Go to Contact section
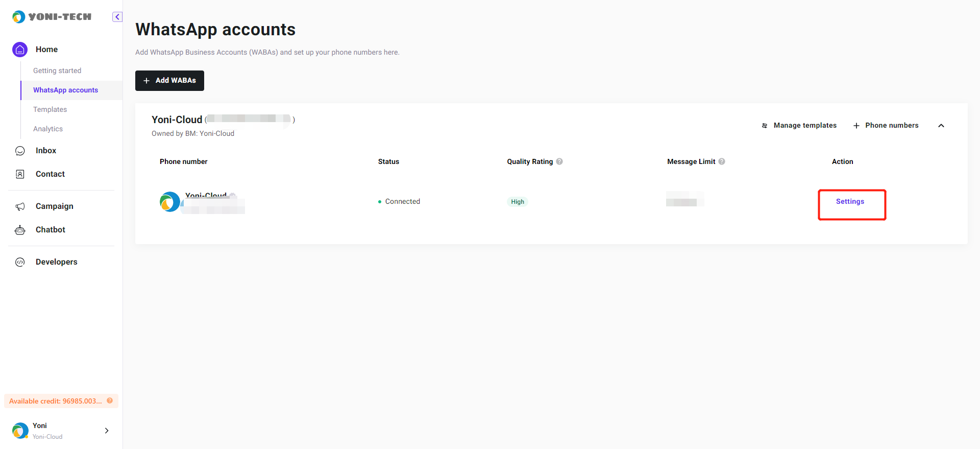 point(50,174)
